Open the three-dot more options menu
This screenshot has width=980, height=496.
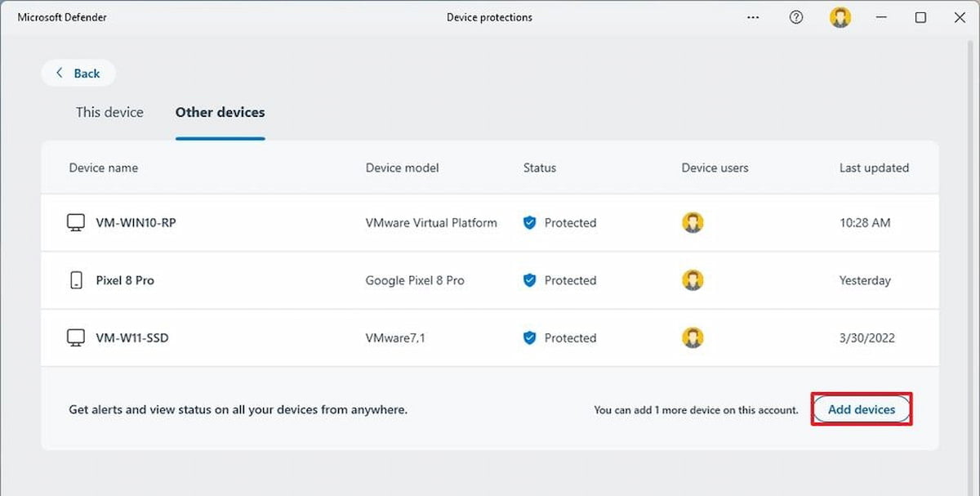(x=753, y=17)
